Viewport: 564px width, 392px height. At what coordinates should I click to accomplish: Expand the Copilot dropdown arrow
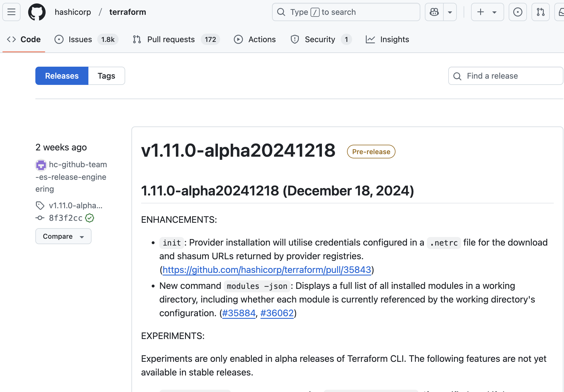click(450, 12)
